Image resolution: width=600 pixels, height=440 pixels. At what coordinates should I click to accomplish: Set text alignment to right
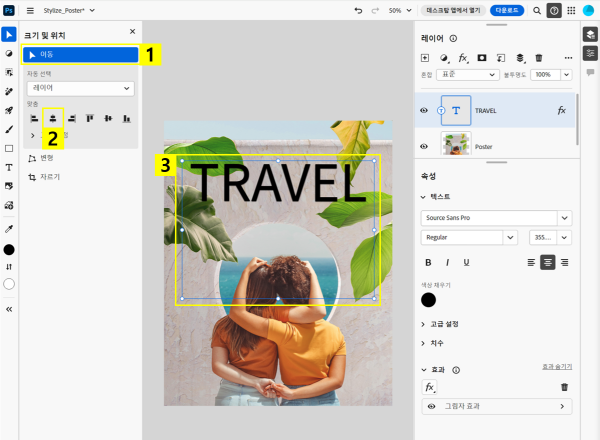point(564,262)
